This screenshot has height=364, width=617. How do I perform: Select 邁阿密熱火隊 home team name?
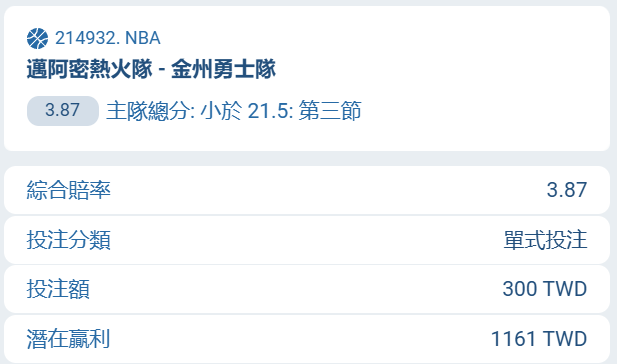[89, 69]
